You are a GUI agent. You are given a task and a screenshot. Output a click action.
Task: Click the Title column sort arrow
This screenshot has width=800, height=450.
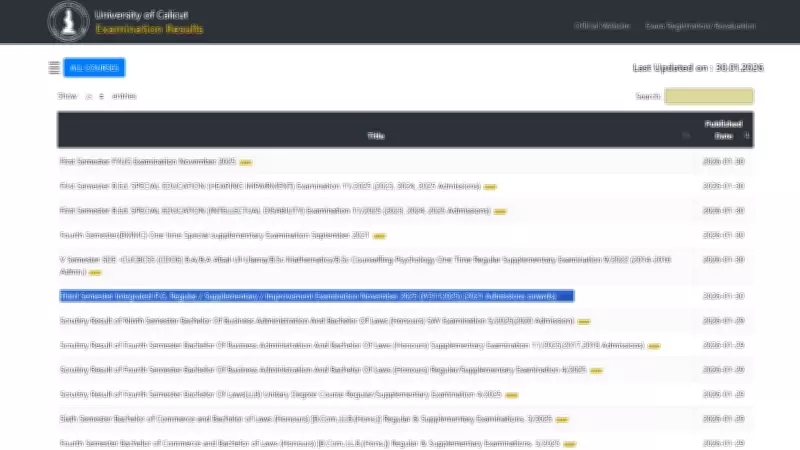click(x=686, y=135)
